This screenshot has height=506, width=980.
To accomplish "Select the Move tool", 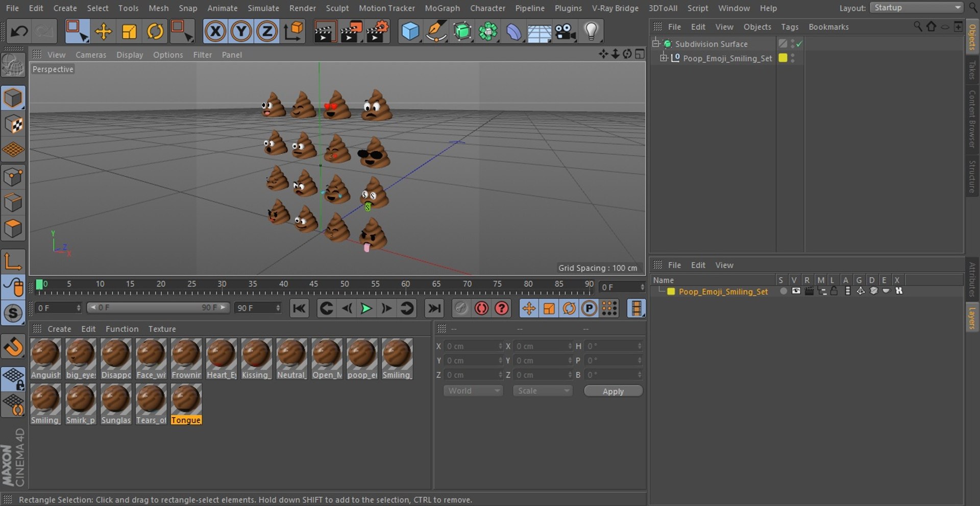I will [103, 32].
